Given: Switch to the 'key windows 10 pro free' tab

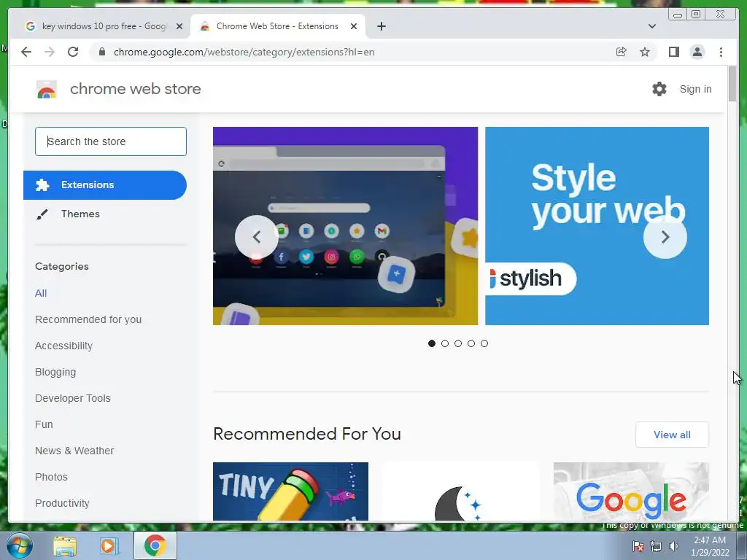Looking at the screenshot, I should point(104,26).
